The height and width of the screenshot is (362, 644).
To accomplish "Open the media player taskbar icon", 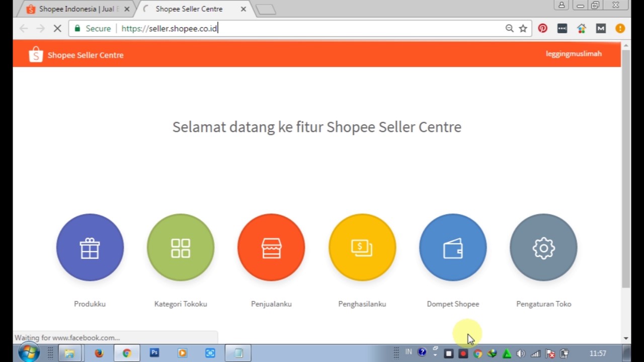I will (182, 353).
